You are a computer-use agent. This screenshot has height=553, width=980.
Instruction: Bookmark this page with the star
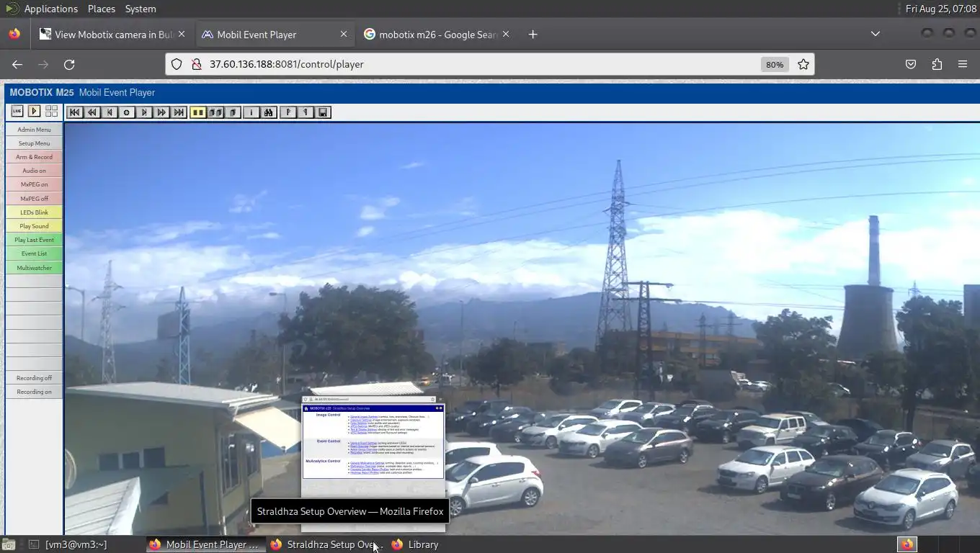tap(803, 64)
